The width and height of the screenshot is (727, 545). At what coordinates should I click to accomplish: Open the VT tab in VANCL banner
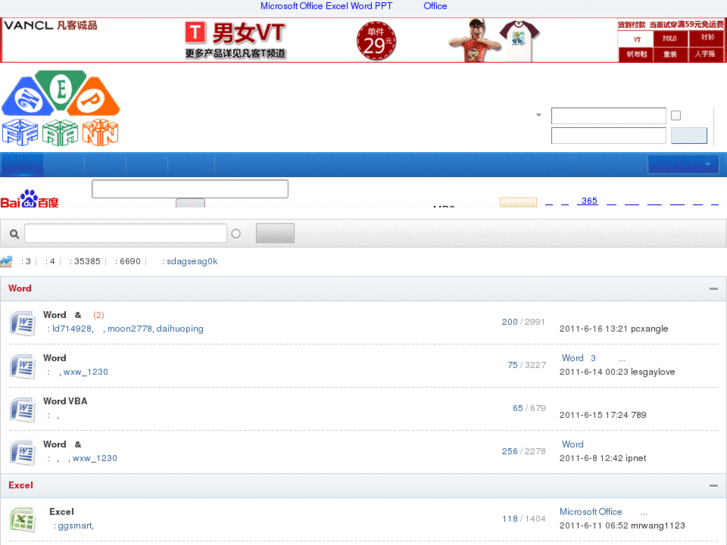637,39
